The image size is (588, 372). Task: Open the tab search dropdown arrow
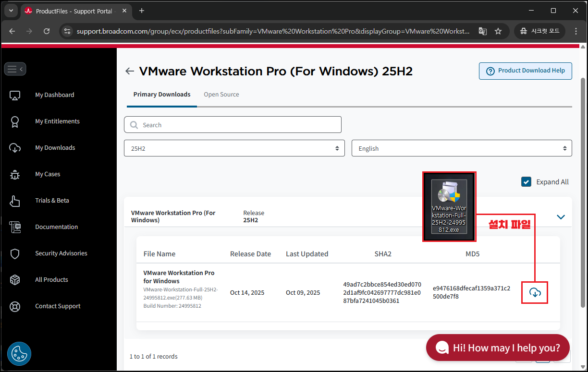[11, 11]
